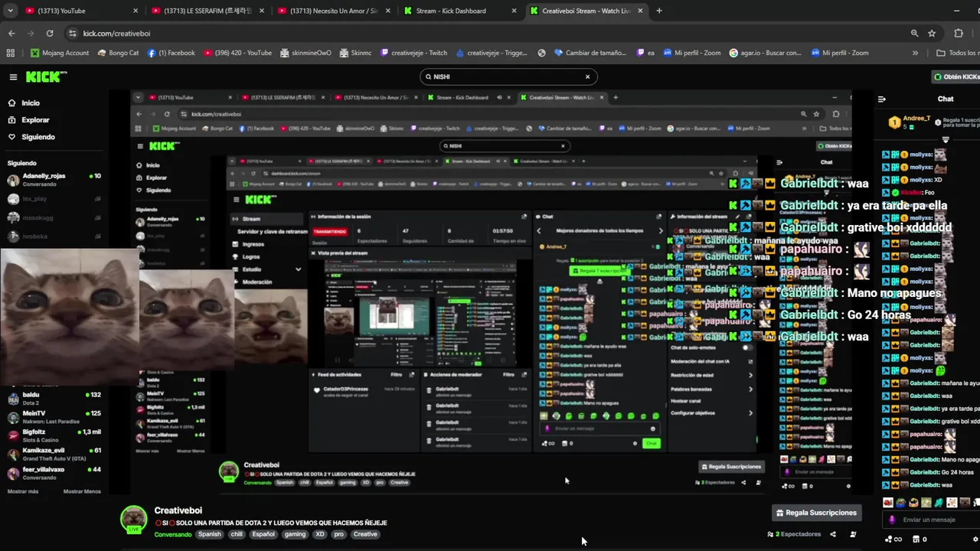Click browser zoom magnifier icon
980x551 pixels.
914,34
